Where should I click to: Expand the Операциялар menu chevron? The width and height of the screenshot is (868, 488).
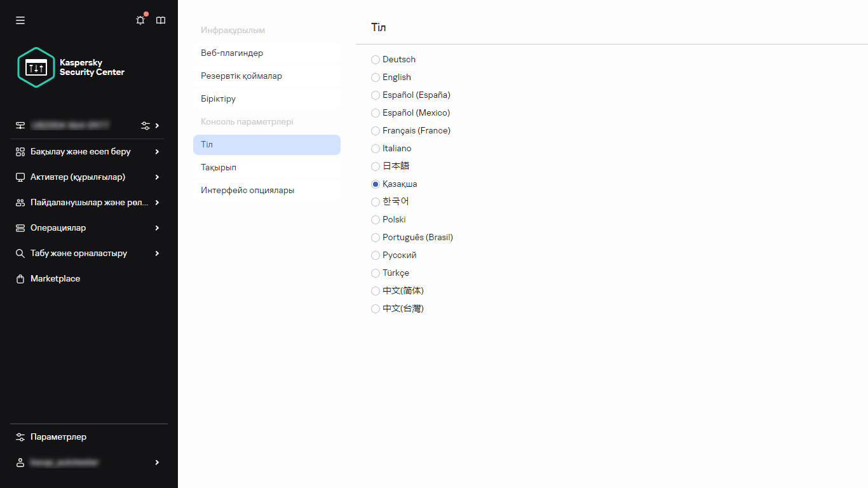click(x=157, y=228)
